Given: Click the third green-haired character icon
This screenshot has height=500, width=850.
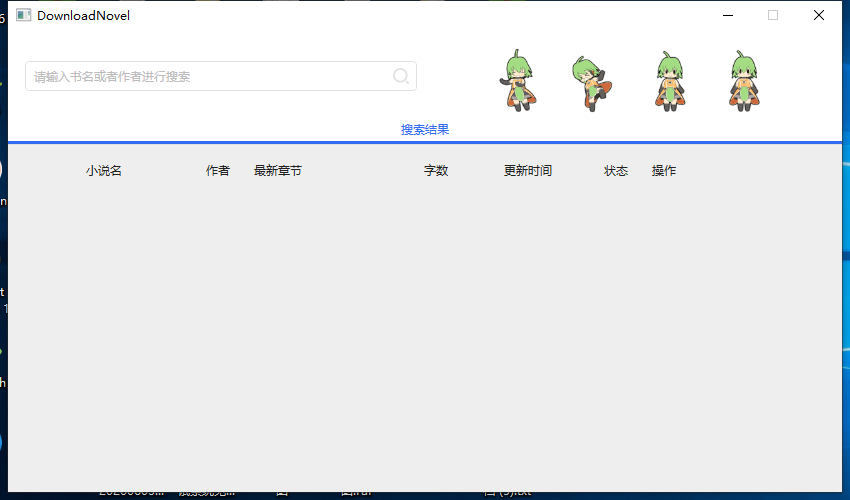Looking at the screenshot, I should 670,81.
